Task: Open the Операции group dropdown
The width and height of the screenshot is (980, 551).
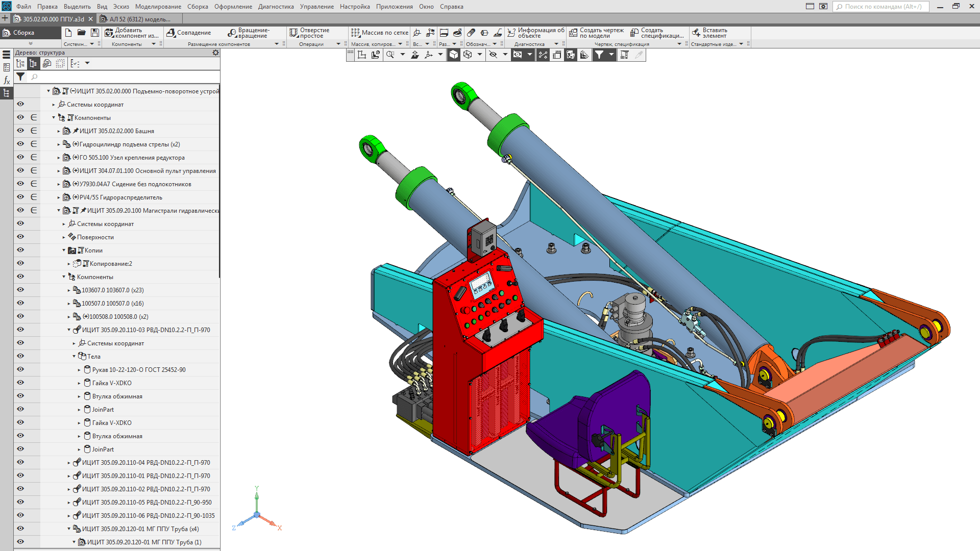Action: pyautogui.click(x=338, y=44)
